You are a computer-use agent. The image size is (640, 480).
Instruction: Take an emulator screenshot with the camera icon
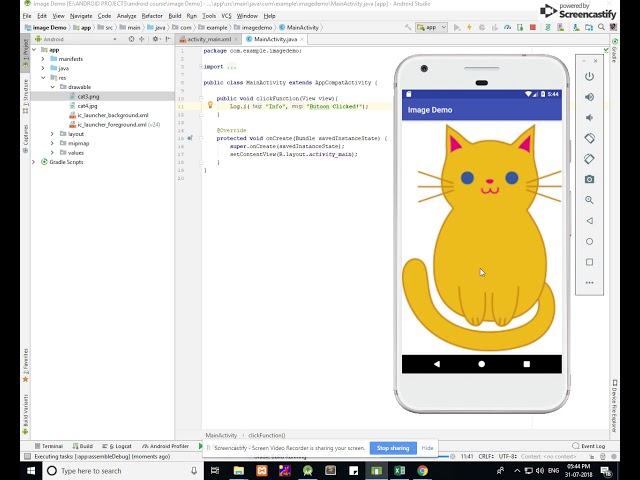(x=589, y=179)
